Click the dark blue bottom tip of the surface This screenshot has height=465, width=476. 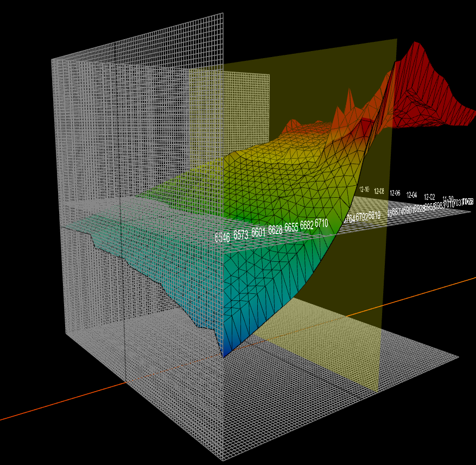click(x=224, y=354)
